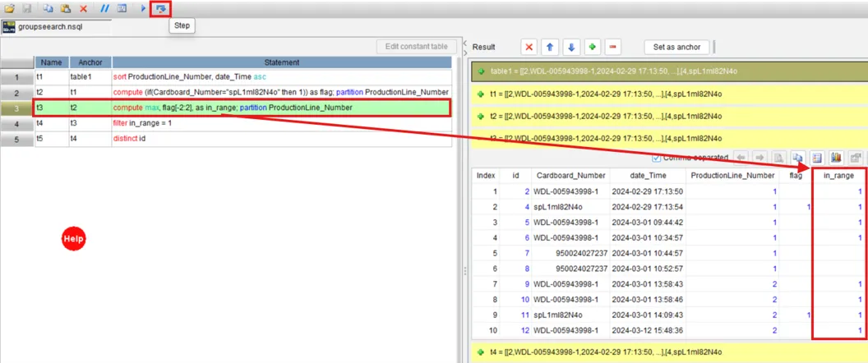868x363 pixels.
Task: Click the paste icon in main toolbar
Action: (65, 8)
